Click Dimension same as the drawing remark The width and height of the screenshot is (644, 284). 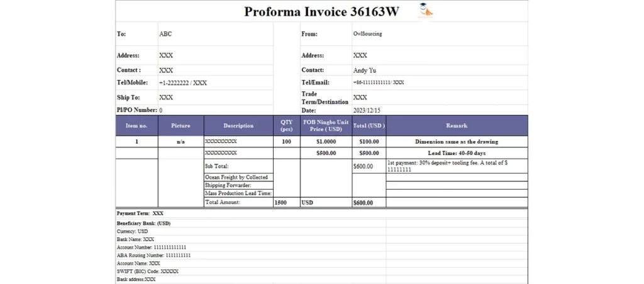point(457,142)
